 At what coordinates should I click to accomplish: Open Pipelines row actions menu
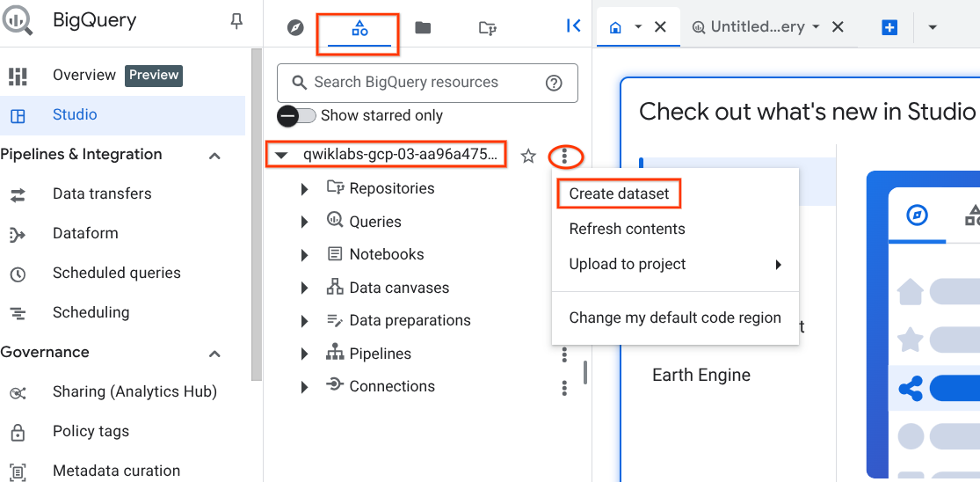(564, 354)
